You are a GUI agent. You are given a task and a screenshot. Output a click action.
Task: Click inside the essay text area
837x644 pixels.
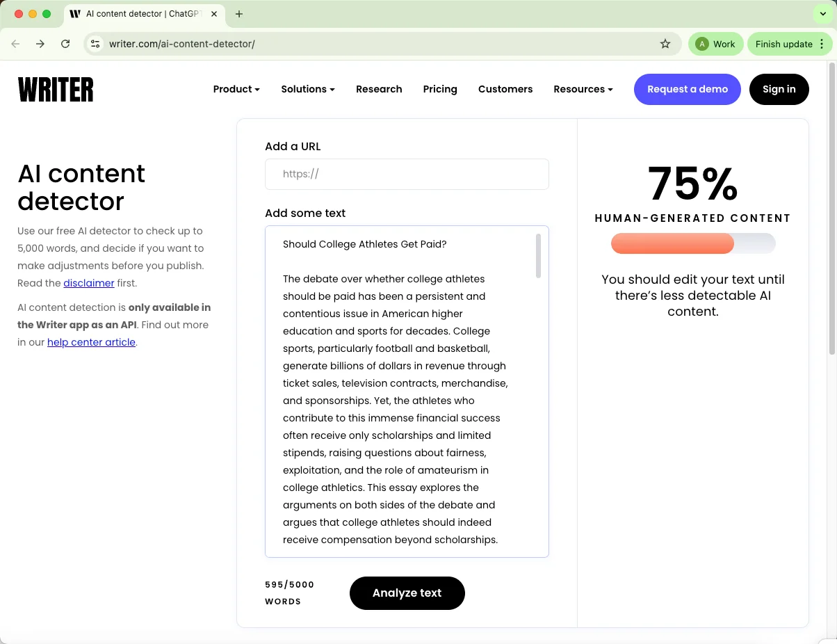(x=407, y=392)
